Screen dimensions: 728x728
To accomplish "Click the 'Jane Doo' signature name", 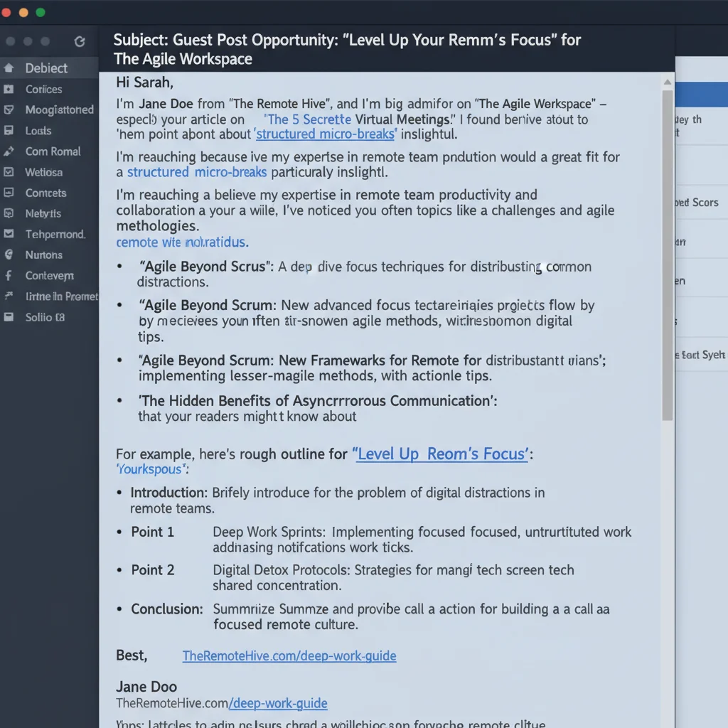I will (x=146, y=686).
